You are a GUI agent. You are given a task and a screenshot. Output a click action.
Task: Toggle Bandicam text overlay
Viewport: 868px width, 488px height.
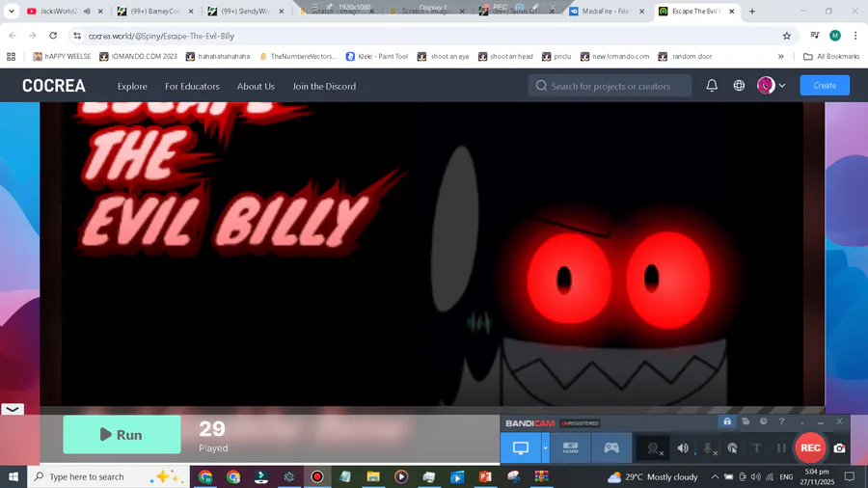tap(757, 448)
